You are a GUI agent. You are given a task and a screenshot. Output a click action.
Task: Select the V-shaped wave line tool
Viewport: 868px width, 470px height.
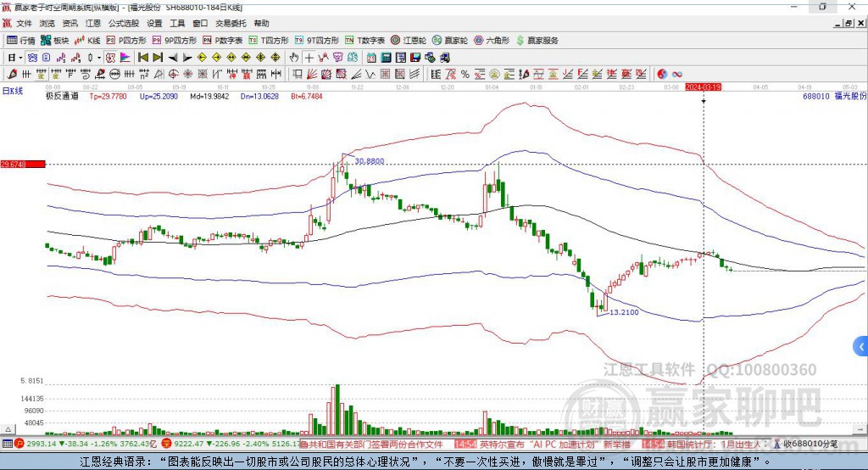coord(370,75)
